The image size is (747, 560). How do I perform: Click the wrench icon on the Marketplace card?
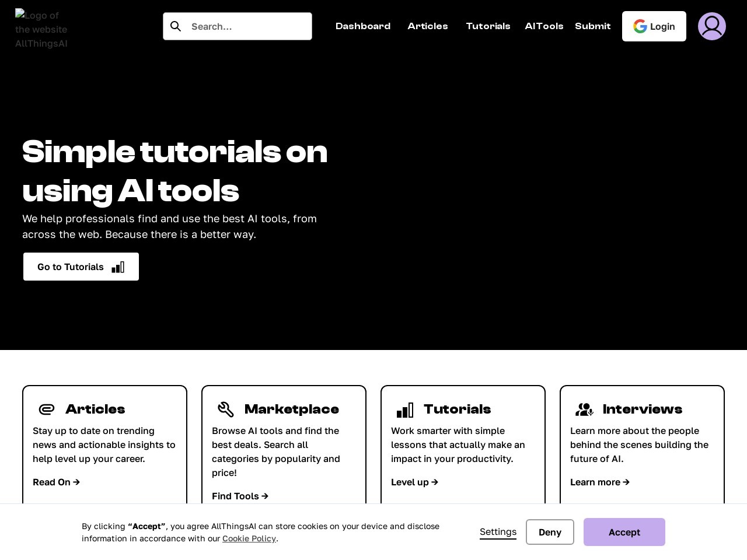(226, 409)
